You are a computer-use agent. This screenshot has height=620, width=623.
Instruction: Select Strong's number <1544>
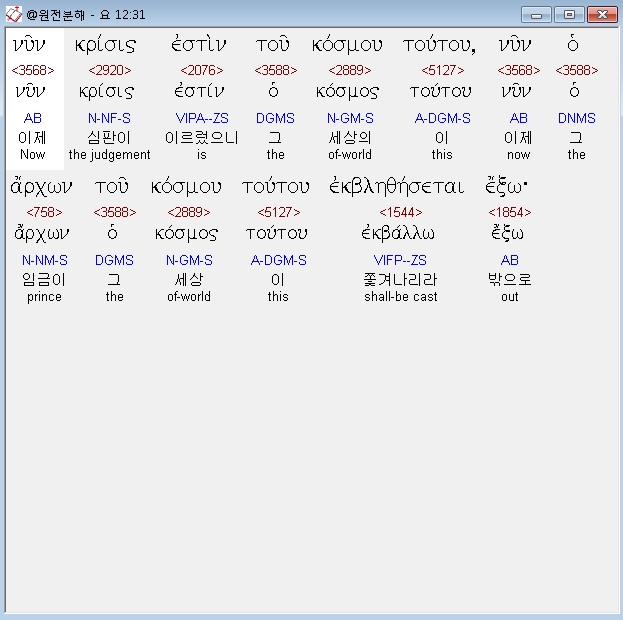click(400, 212)
